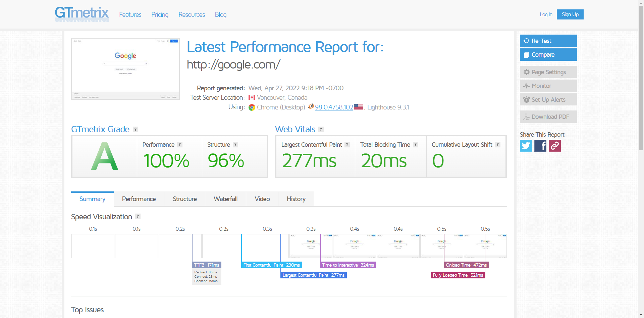Click the Log In link

(x=546, y=14)
